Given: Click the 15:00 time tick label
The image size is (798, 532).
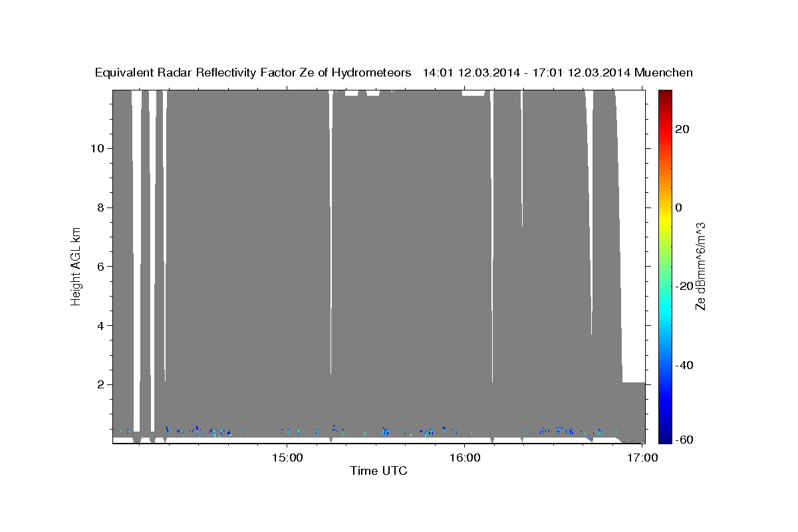Looking at the screenshot, I should [x=287, y=458].
